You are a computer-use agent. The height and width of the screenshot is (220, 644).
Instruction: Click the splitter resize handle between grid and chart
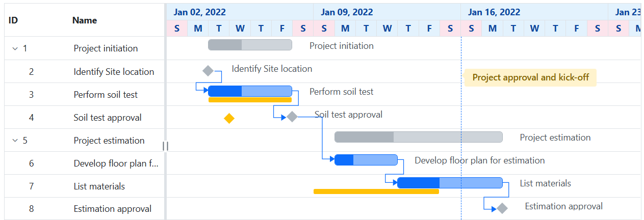[165, 146]
